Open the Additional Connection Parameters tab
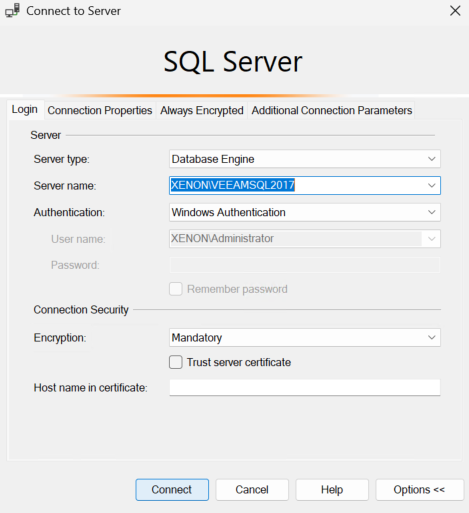469x513 pixels. tap(332, 110)
